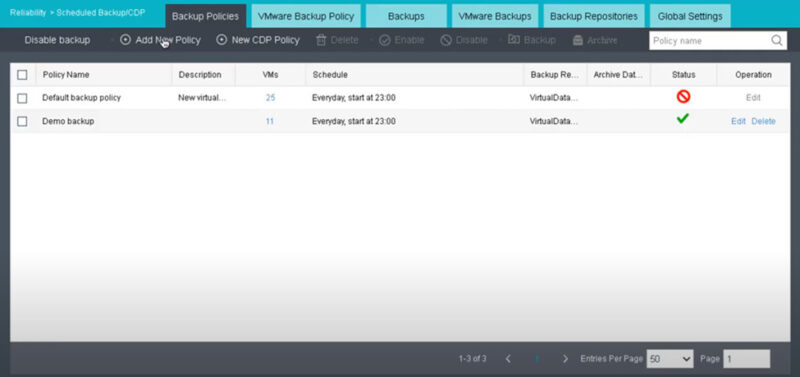The width and height of the screenshot is (800, 377).
Task: Check the Demo backup row checkbox
Action: [22, 121]
